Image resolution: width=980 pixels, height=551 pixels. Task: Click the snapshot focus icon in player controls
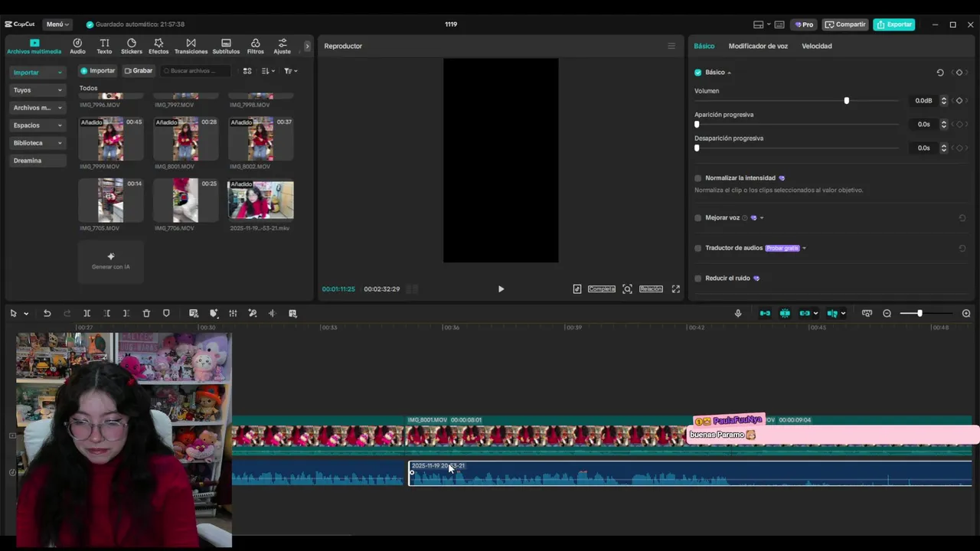click(x=627, y=289)
